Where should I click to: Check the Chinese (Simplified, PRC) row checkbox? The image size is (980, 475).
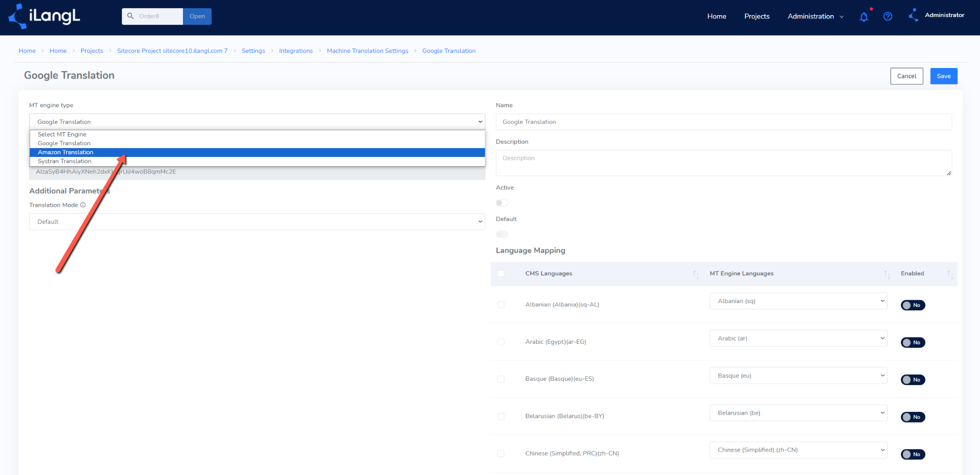pyautogui.click(x=501, y=454)
